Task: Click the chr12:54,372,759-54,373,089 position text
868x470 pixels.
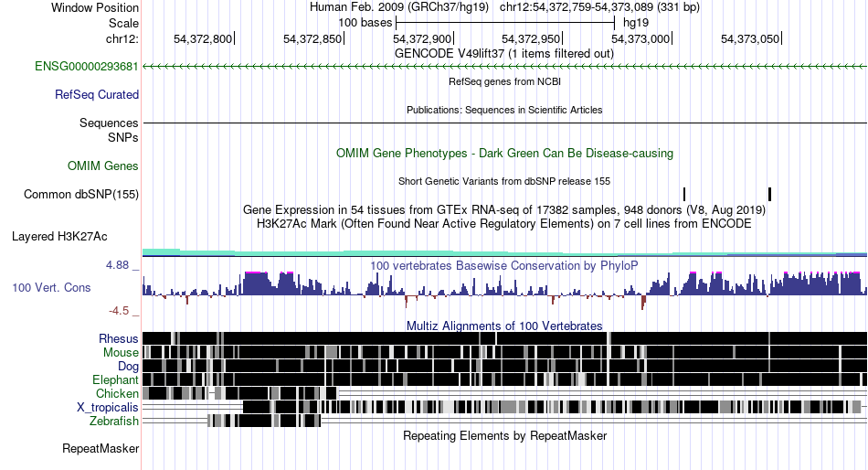Action: click(599, 7)
